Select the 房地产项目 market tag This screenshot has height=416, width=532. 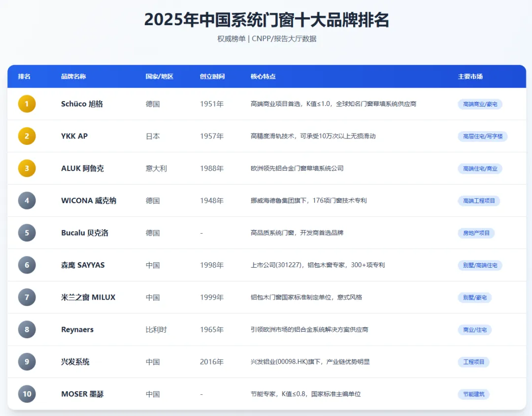476,233
